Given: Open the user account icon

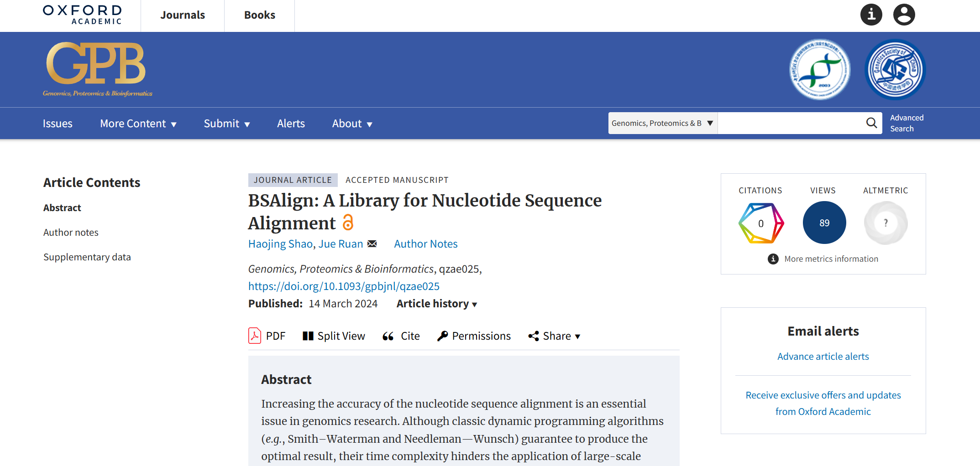Looking at the screenshot, I should click(904, 15).
